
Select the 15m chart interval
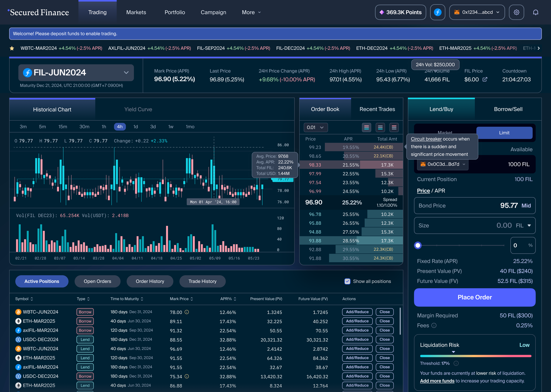pyautogui.click(x=63, y=127)
